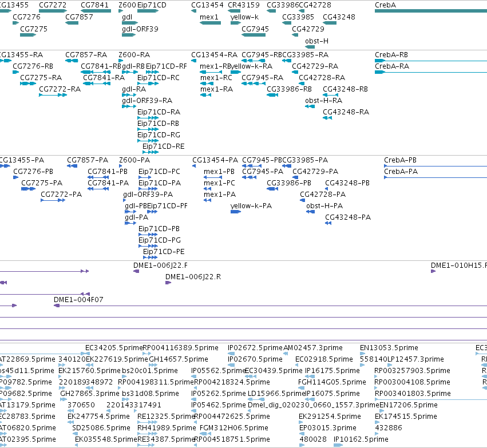Click the Eip71CD gene label

tap(152, 5)
